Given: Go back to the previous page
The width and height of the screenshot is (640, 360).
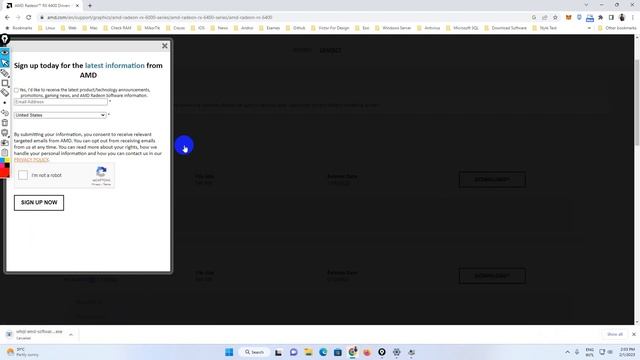Looking at the screenshot, I should pyautogui.click(x=7, y=18).
